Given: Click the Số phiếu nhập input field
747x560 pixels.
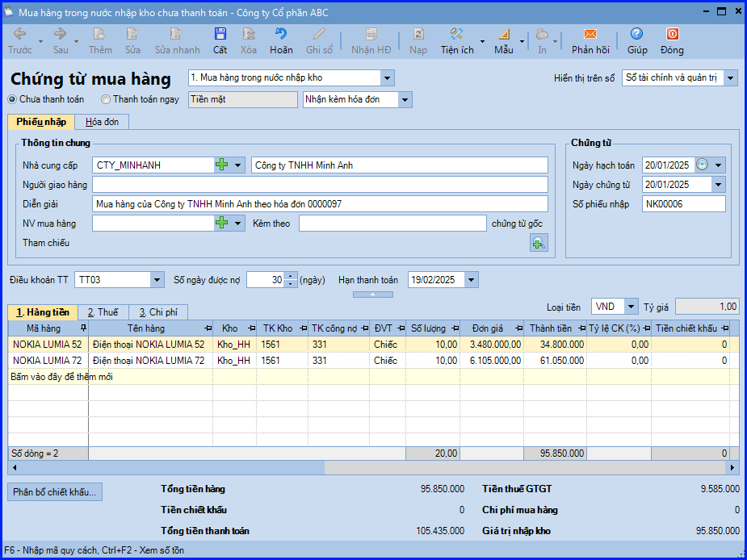Looking at the screenshot, I should [683, 204].
